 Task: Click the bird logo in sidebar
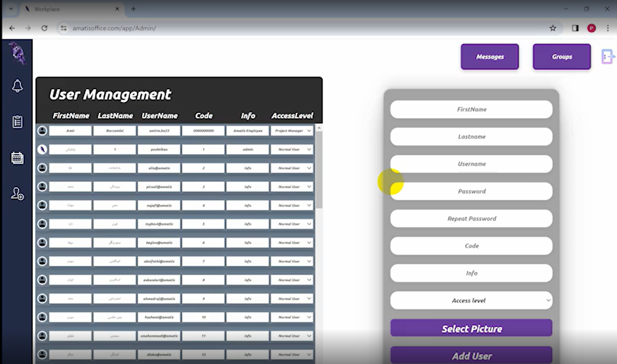coord(17,53)
